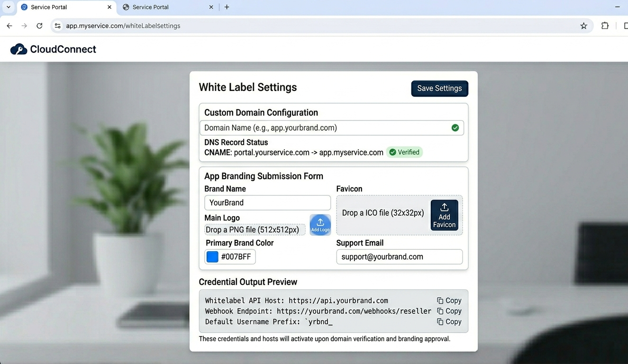628x364 pixels.
Task: Click the Add Favicon upload button
Action: pyautogui.click(x=444, y=215)
